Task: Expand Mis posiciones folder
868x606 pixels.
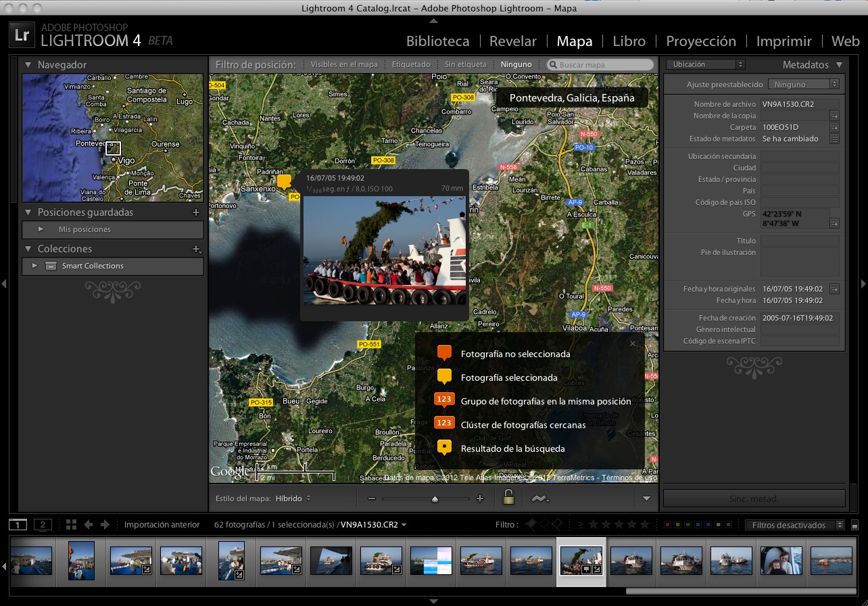Action: tap(41, 229)
